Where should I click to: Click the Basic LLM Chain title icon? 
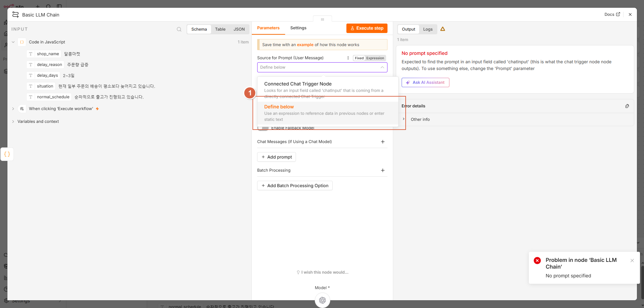[15, 14]
